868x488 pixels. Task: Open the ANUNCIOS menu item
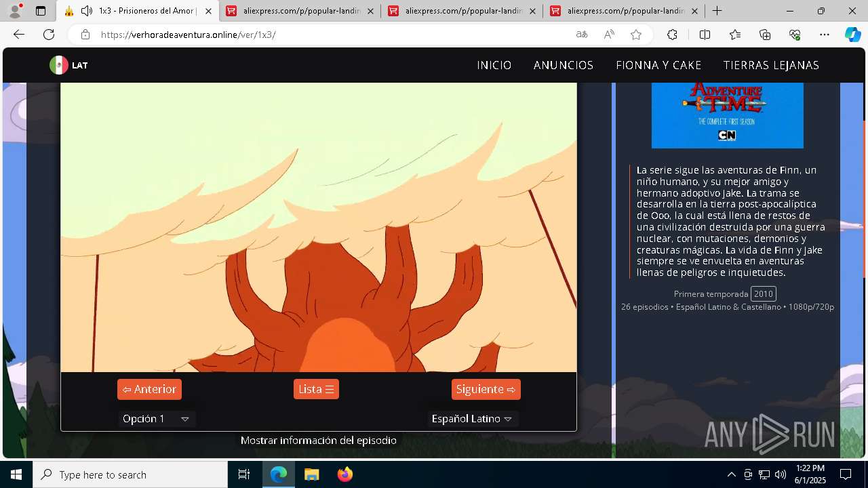coord(564,65)
